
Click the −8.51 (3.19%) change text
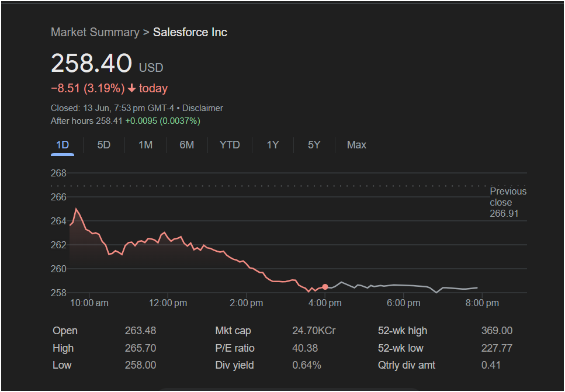pyautogui.click(x=88, y=88)
